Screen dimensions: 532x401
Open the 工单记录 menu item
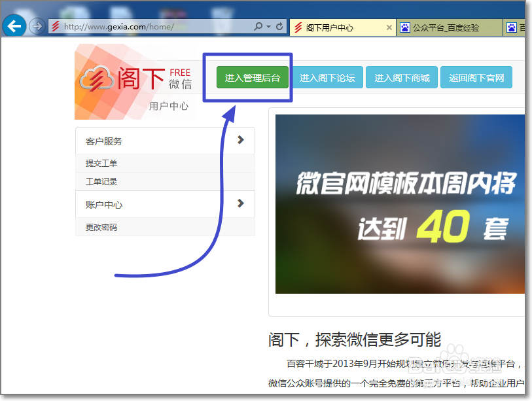165,181
